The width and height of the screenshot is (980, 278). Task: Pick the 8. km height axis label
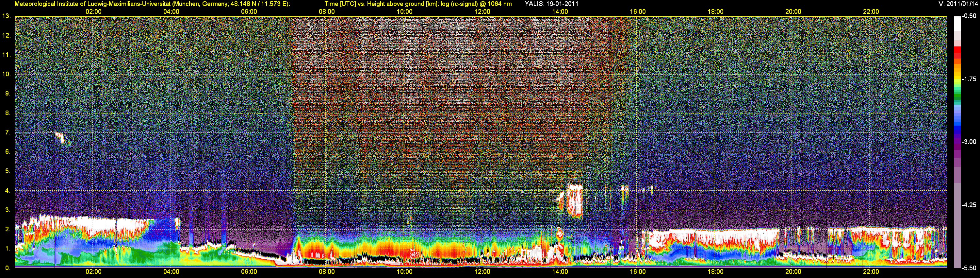8,113
